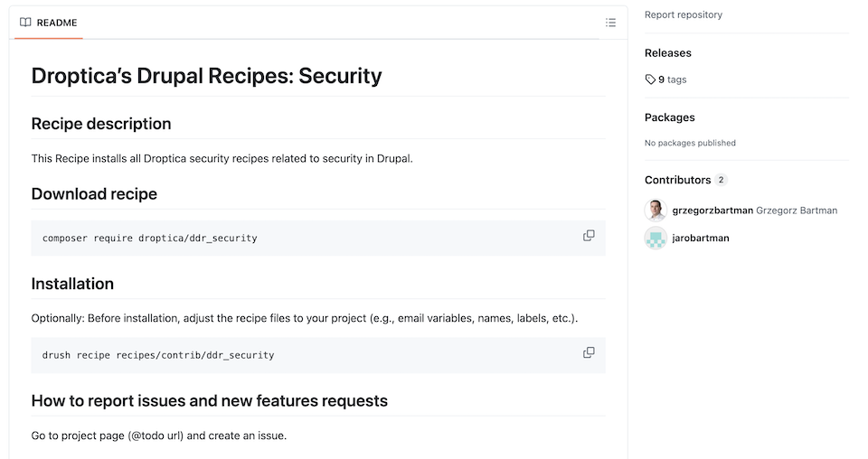Open the grzegorzbartman contributor profile
The image size is (868, 459).
(712, 211)
